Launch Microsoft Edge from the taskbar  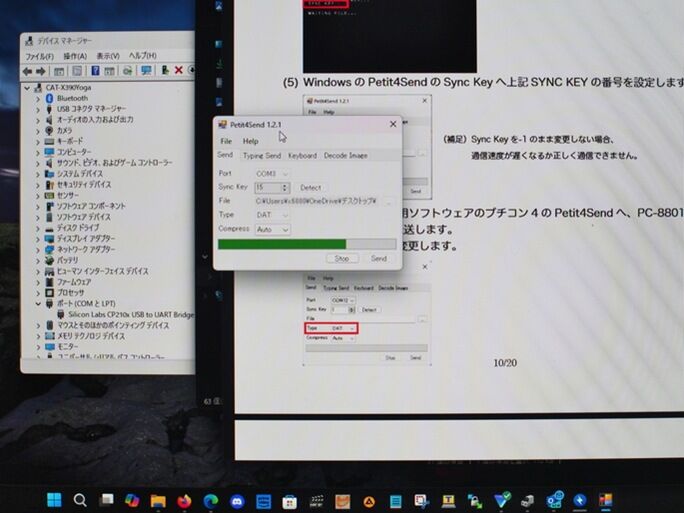click(211, 501)
